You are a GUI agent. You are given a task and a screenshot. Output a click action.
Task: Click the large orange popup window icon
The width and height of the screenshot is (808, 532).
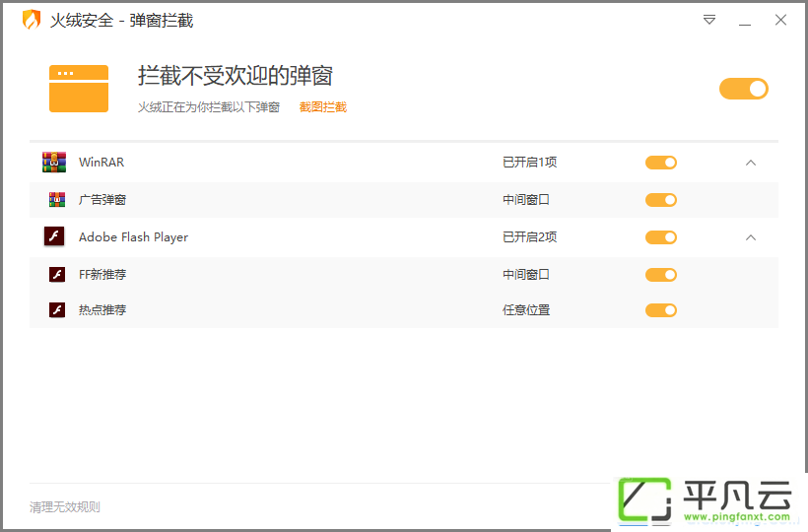(79, 89)
